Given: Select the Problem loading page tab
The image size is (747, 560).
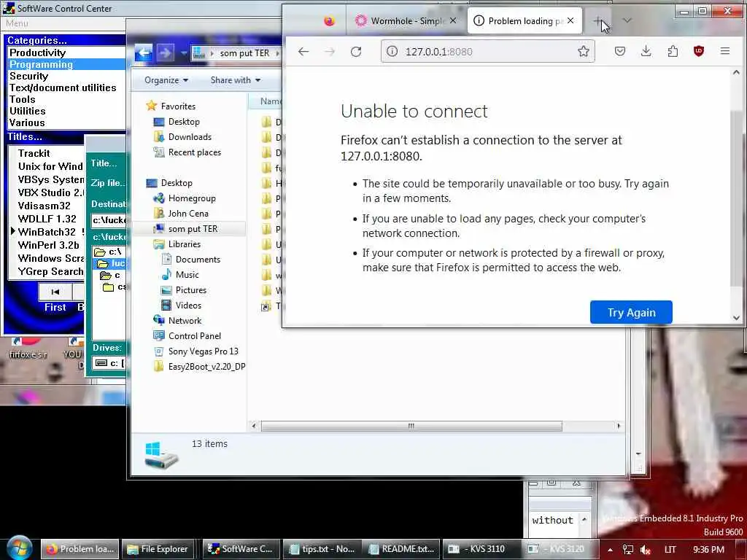Looking at the screenshot, I should tap(524, 21).
